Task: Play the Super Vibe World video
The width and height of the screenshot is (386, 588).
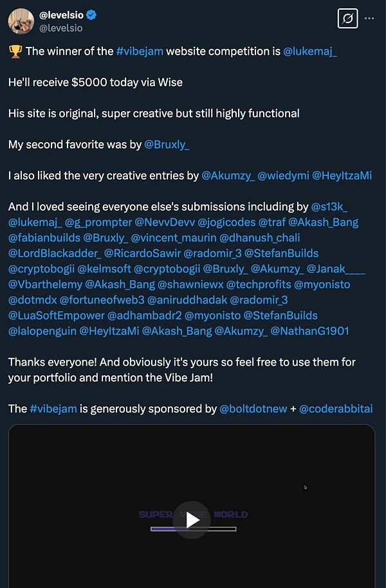Action: point(192,521)
